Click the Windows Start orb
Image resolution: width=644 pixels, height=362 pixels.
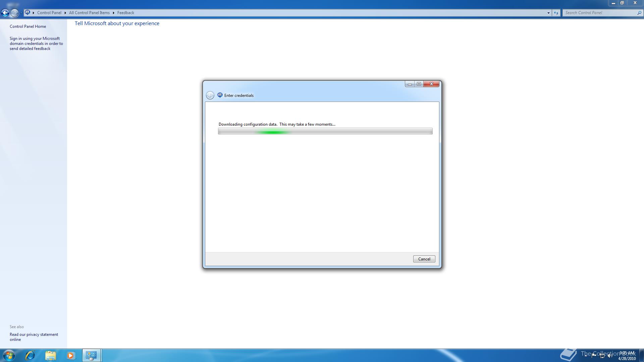9,355
